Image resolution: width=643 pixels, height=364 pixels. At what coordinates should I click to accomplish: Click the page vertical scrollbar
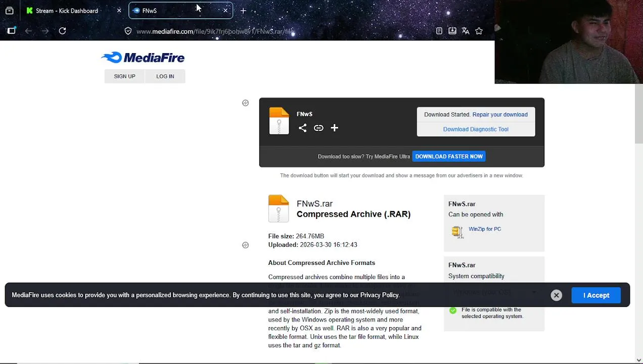pos(638,114)
